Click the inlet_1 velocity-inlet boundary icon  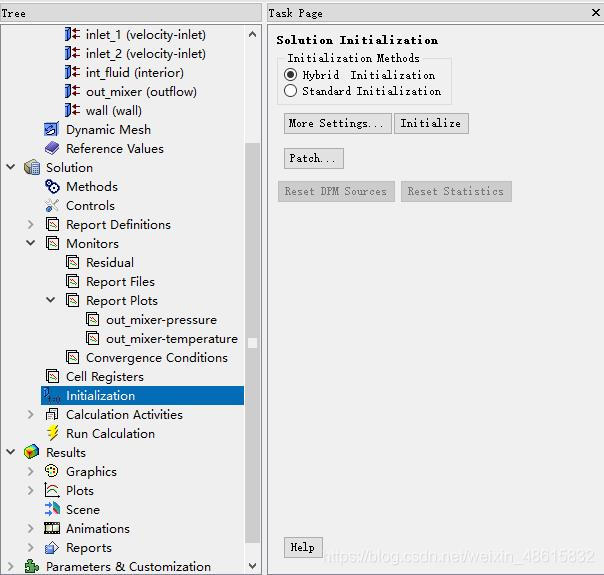(72, 35)
